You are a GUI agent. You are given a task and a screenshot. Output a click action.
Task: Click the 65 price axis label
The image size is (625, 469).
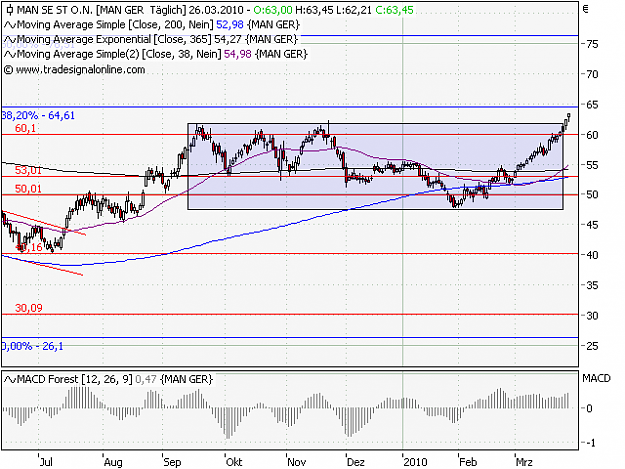click(x=592, y=105)
